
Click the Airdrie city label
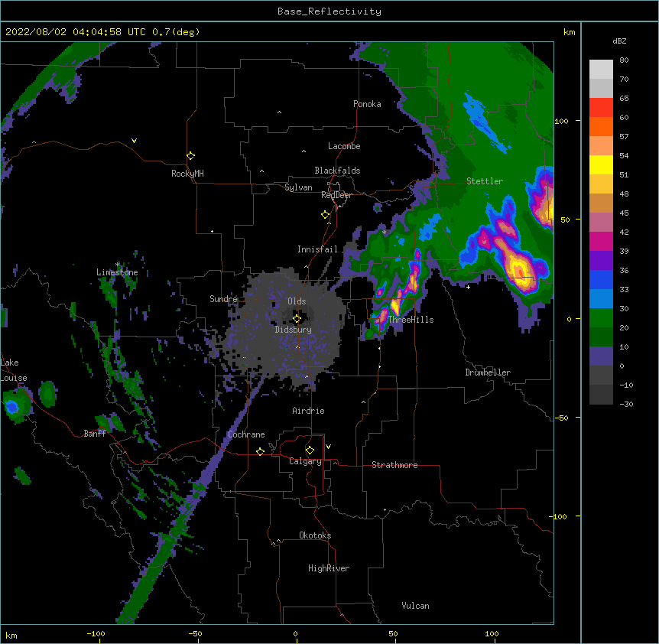308,411
